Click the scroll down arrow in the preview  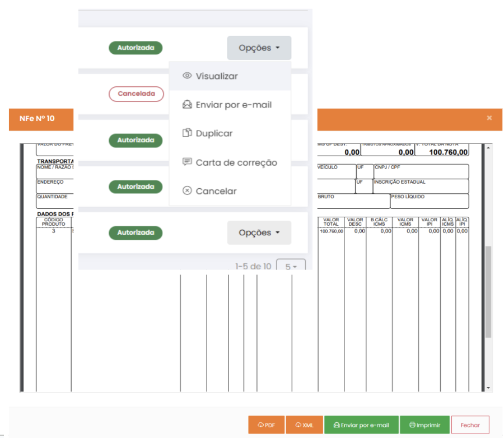pos(488,388)
